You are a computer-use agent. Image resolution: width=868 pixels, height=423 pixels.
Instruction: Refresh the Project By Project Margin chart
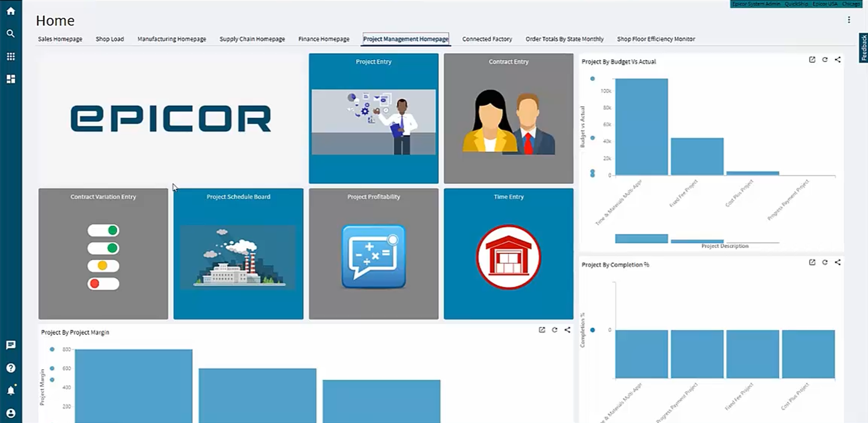pos(555,330)
